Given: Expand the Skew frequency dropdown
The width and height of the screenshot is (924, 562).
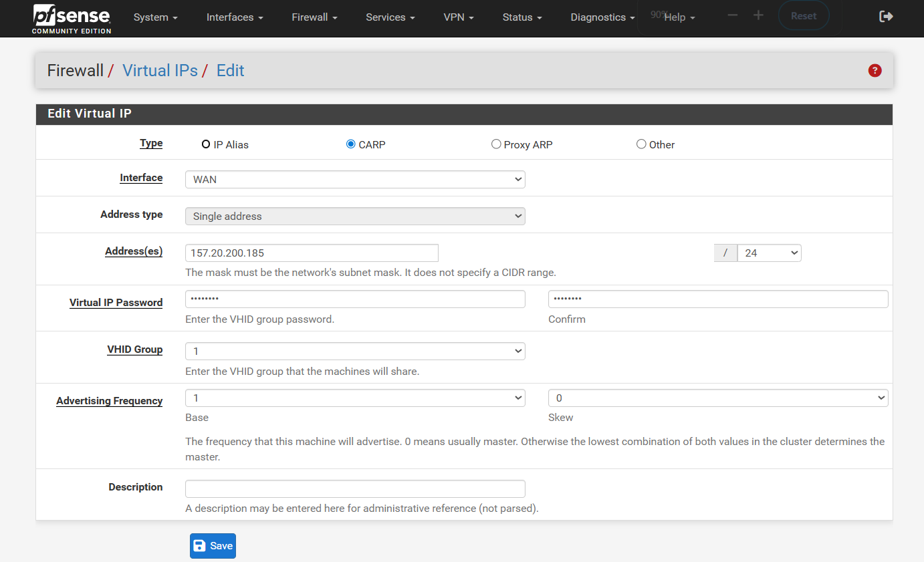Looking at the screenshot, I should pyautogui.click(x=717, y=398).
